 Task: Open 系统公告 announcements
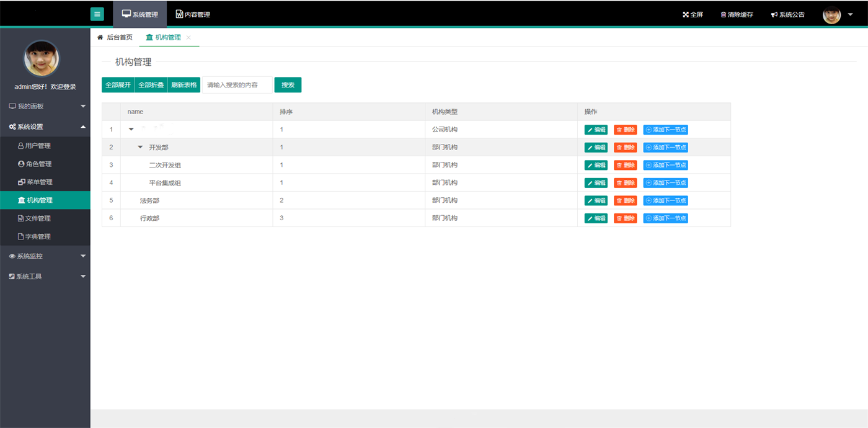[x=787, y=15]
